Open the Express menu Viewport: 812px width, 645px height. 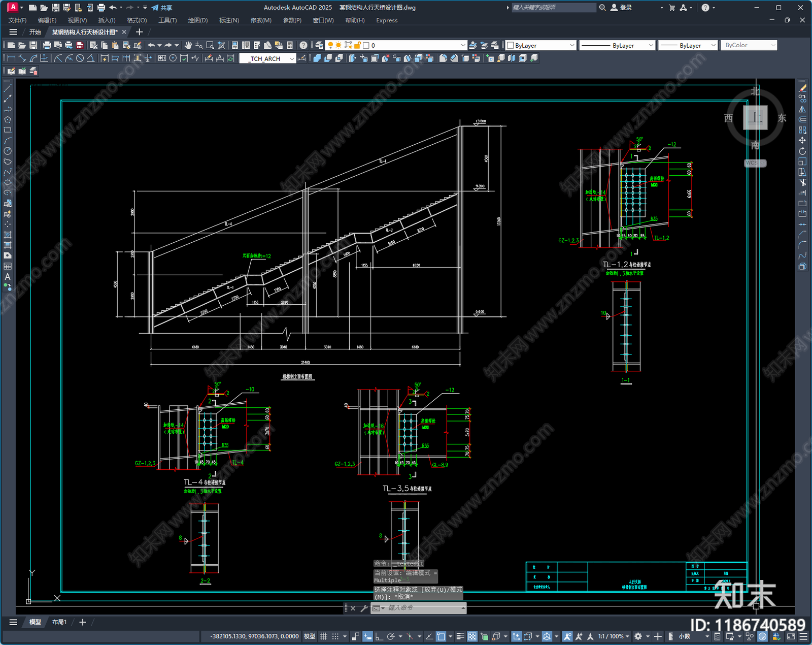tap(387, 20)
